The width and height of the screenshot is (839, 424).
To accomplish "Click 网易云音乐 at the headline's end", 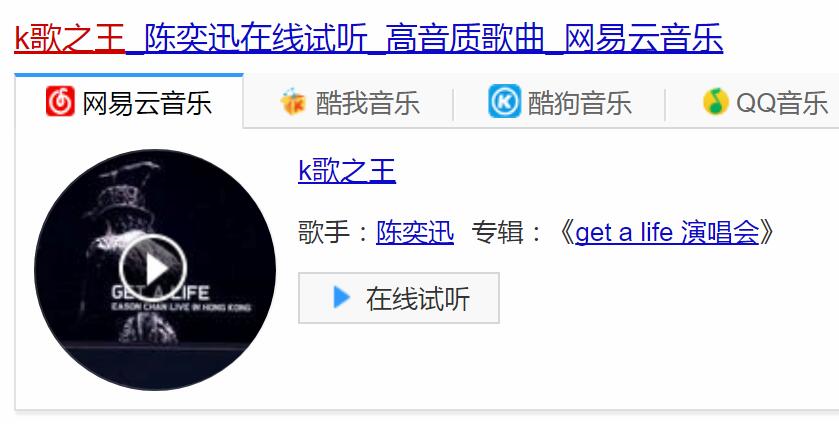I will click(x=644, y=38).
